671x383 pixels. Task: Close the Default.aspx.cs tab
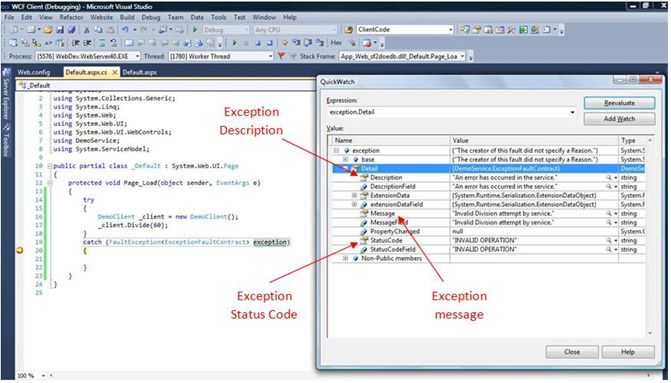coord(115,72)
